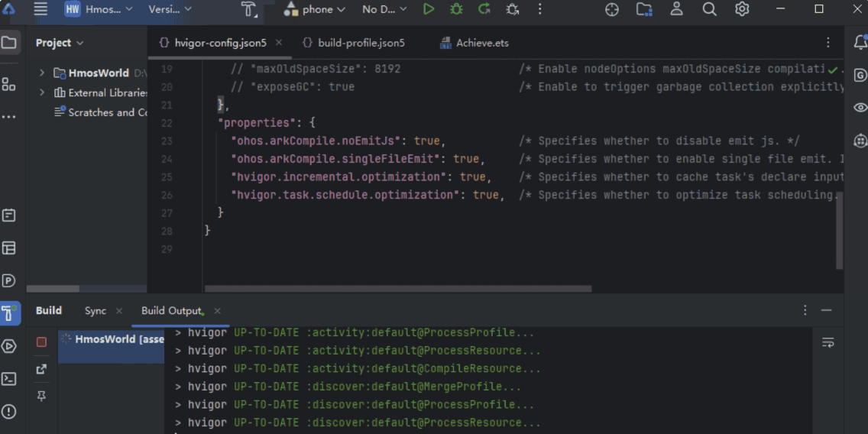Toggle the Project tool window folder icon
The height and width of the screenshot is (434, 868).
9,43
